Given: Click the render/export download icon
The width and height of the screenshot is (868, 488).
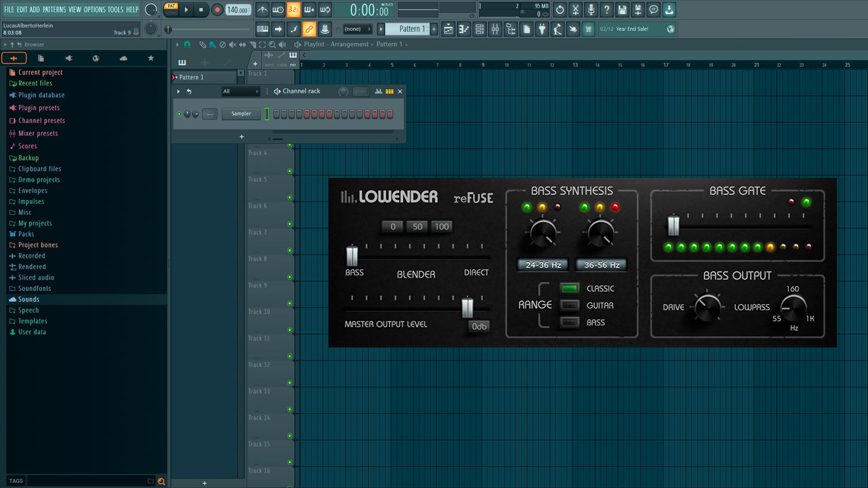Looking at the screenshot, I should pyautogui.click(x=669, y=10).
